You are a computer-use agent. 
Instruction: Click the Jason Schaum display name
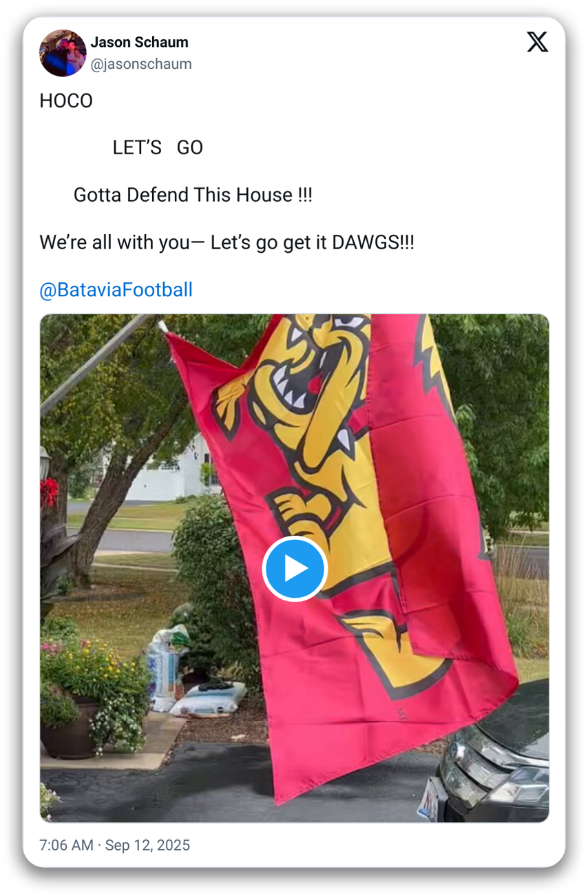[140, 42]
